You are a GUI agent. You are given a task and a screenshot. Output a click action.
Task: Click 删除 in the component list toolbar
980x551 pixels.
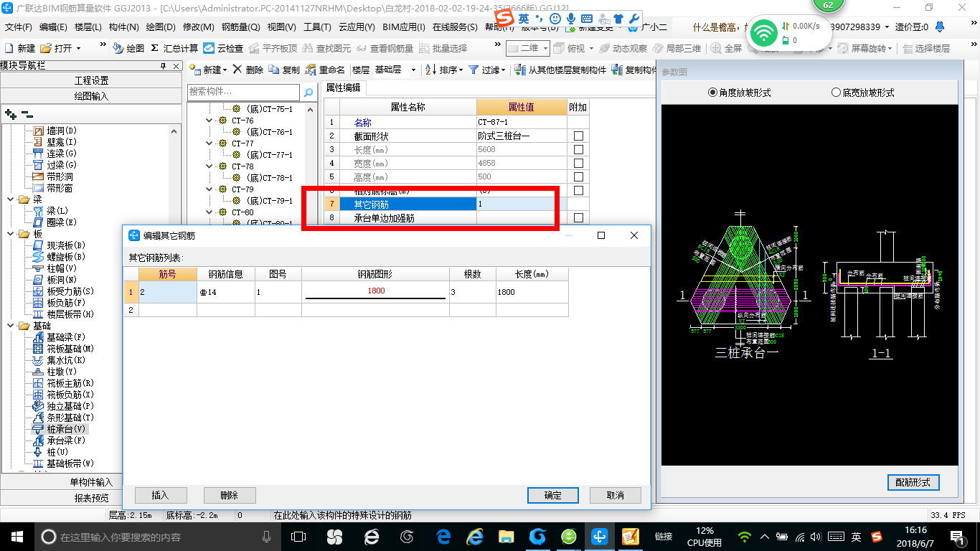click(248, 70)
